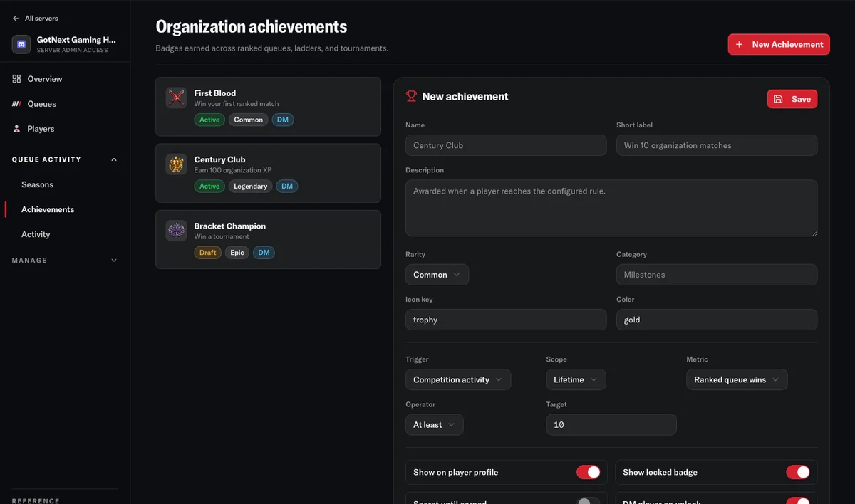Open the Scope dropdown showing Lifetime

pyautogui.click(x=576, y=379)
